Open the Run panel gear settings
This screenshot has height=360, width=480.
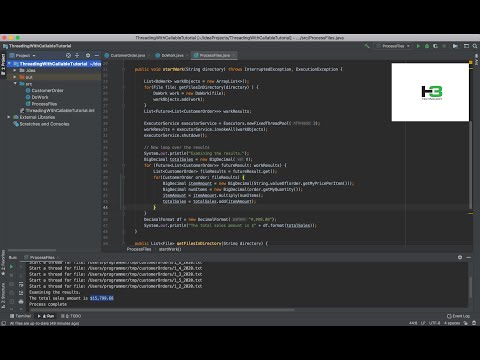tap(460, 257)
